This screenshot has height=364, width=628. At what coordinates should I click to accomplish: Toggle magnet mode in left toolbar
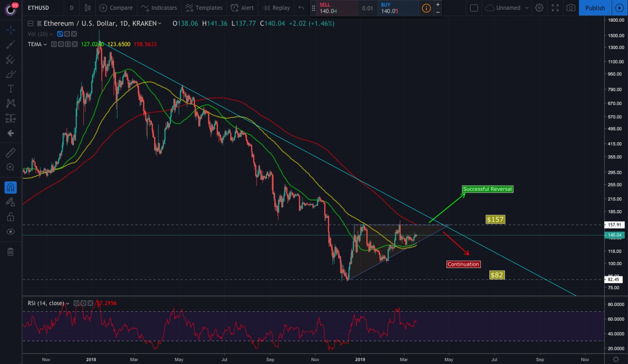tap(10, 187)
